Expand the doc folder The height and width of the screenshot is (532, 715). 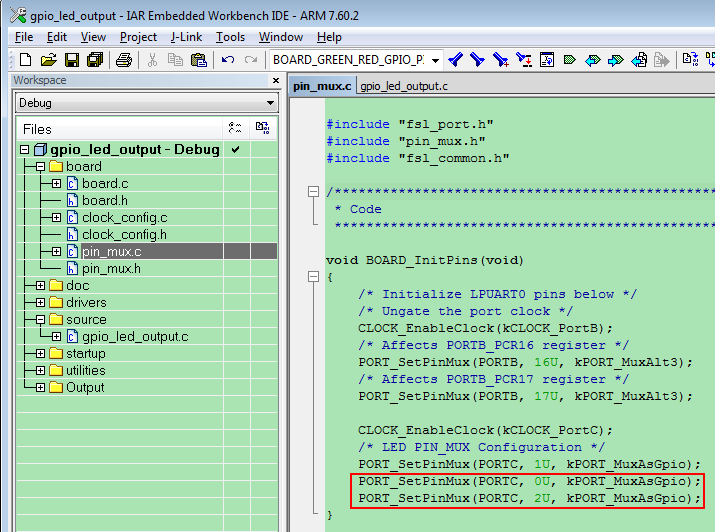point(41,285)
